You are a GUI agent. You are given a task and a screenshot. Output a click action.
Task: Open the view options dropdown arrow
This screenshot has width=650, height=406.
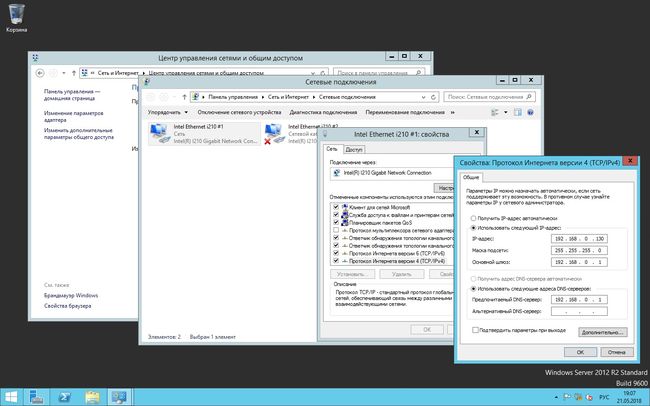pos(505,112)
